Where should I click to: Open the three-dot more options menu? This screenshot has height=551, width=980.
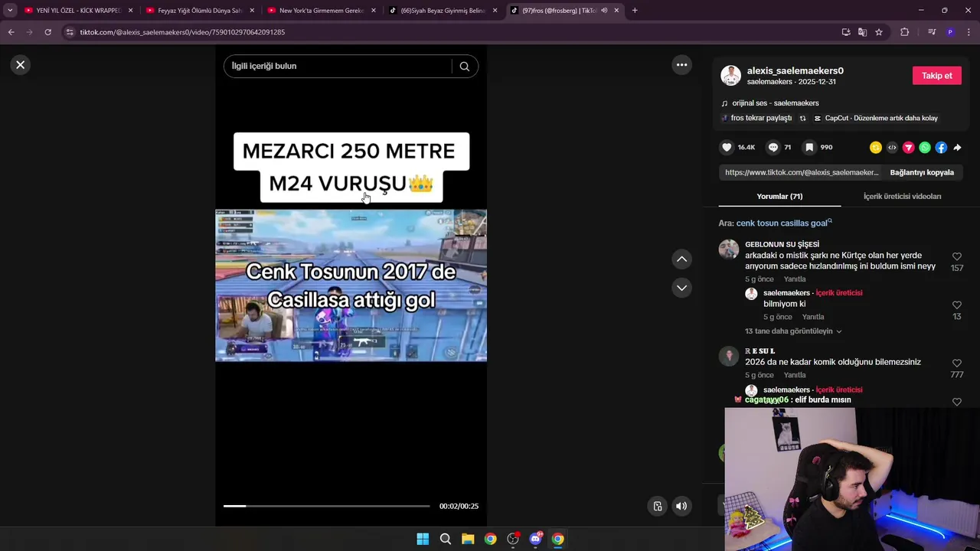coord(681,65)
